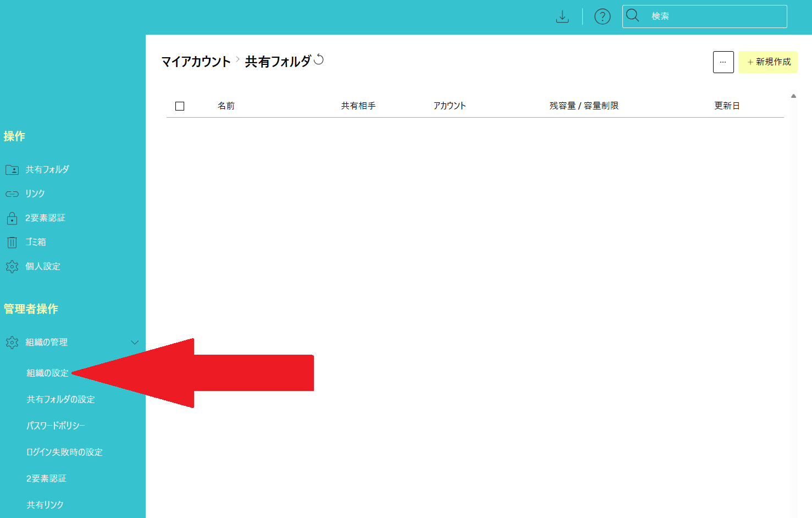The image size is (812, 518).
Task: Click the 新規作成 button
Action: tap(768, 62)
